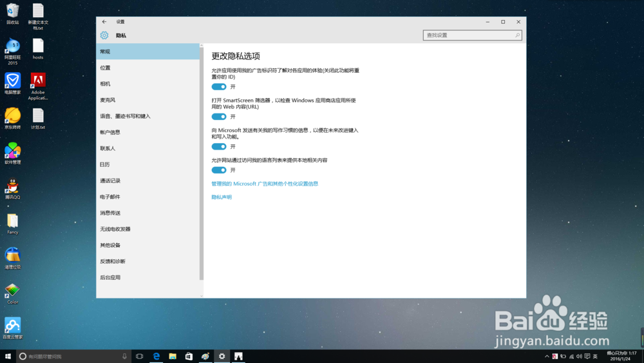
Task: Maximize the Settings window
Action: tap(503, 22)
